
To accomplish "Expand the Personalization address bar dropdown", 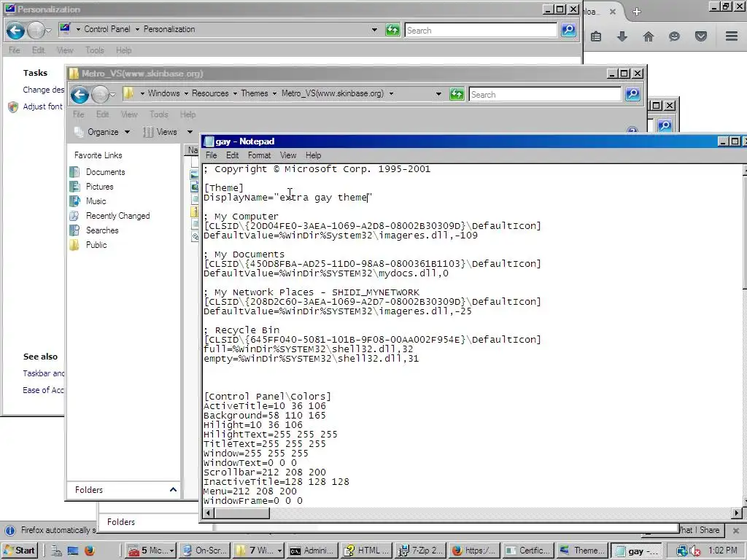I will click(374, 29).
